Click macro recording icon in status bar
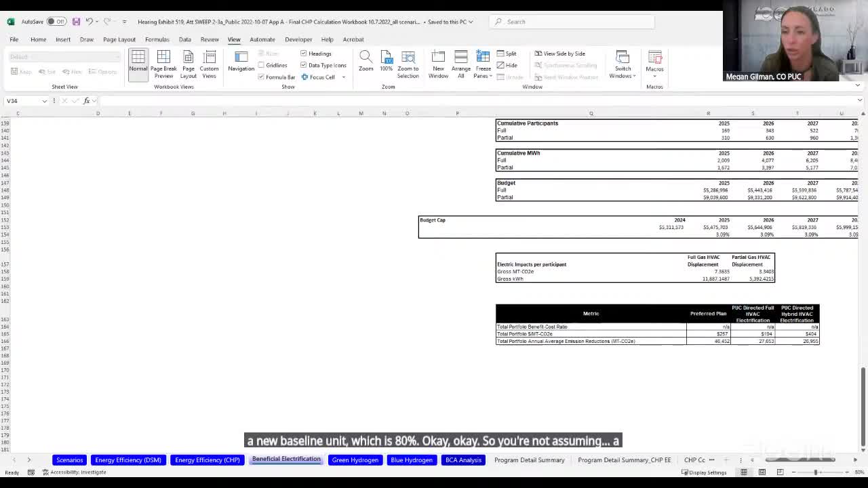Screen dimensions: 868x488 [x=31, y=472]
